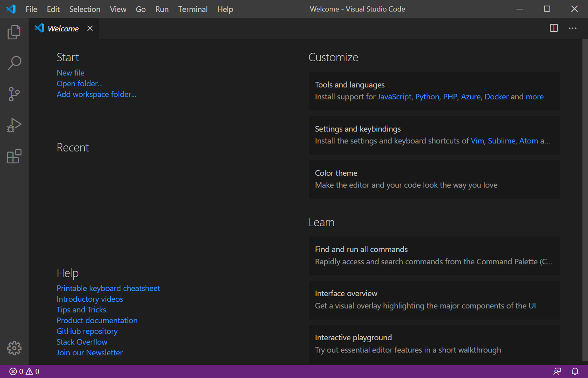588x378 pixels.
Task: Click the 'more' languages link
Action: (x=534, y=97)
